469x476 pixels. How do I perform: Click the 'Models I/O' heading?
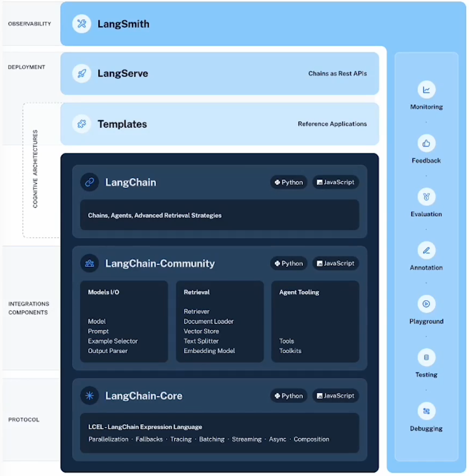click(x=104, y=292)
